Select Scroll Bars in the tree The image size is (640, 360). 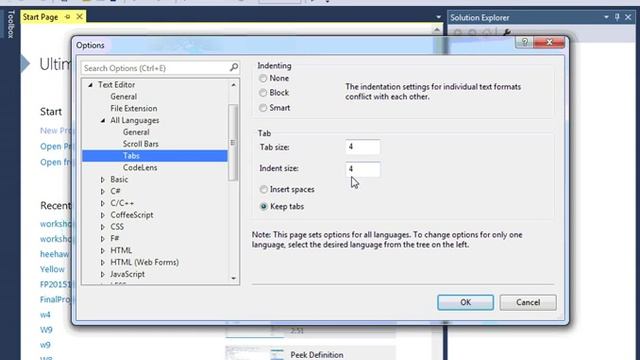click(x=140, y=144)
